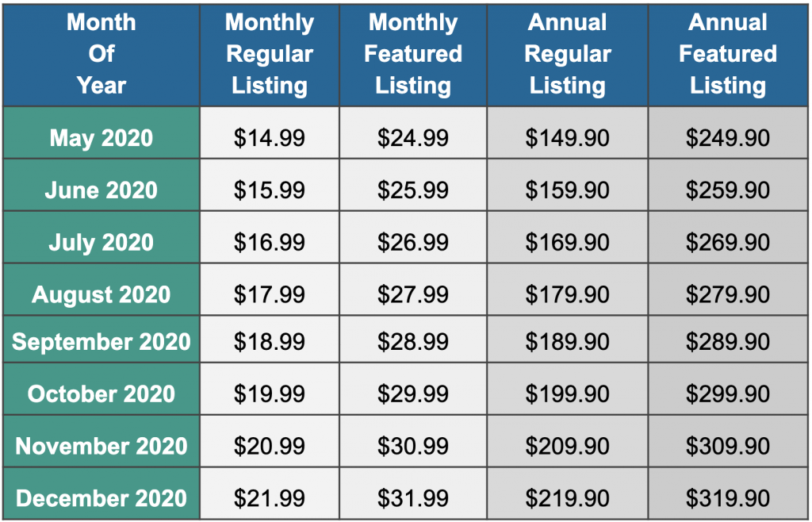
Task: Click the $289.90 September annual featured price
Action: pos(728,342)
